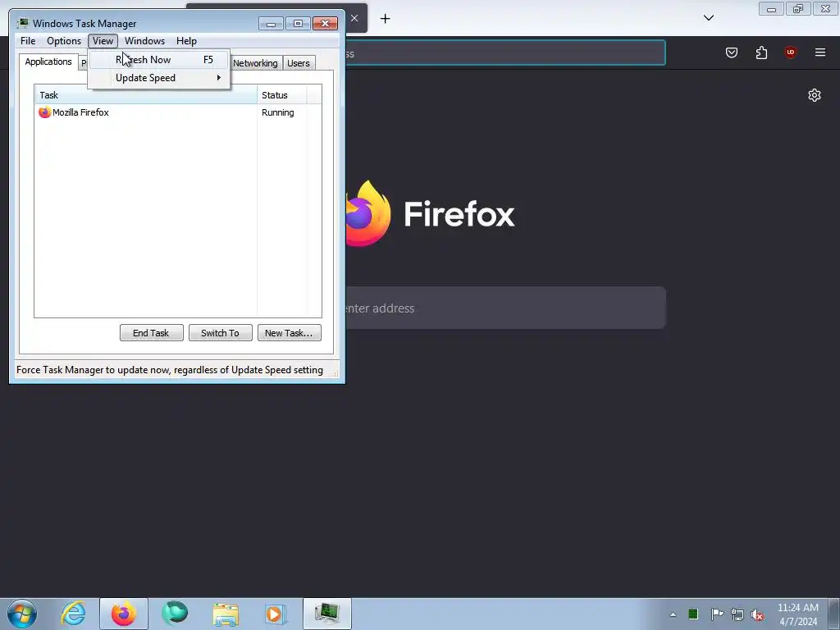This screenshot has height=630, width=840.
Task: Open the File menu in Task Manager
Action: 28,41
